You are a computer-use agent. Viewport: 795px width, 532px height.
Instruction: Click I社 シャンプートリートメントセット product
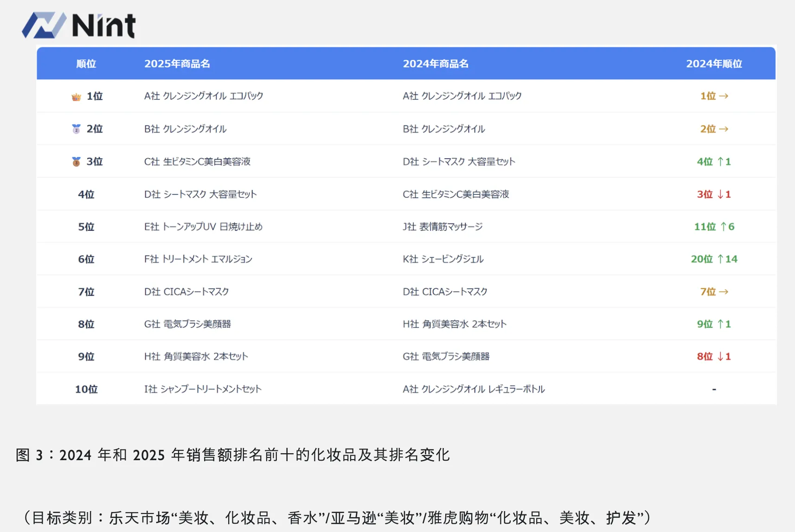(203, 389)
